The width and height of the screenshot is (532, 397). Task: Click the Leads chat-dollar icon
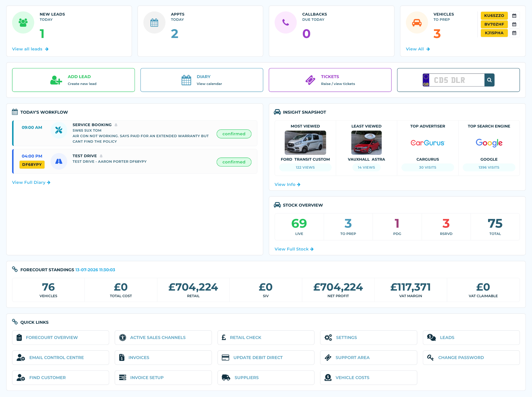[431, 338]
